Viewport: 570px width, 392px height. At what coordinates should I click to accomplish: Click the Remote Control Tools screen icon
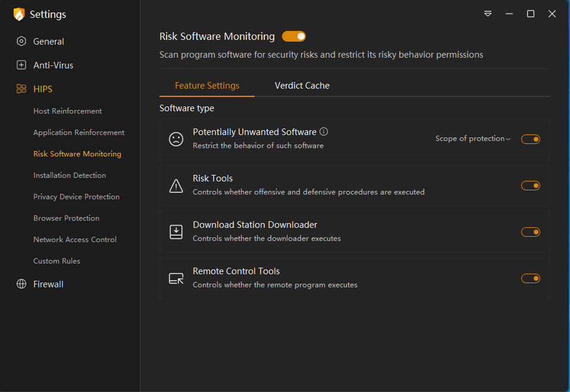click(x=176, y=278)
